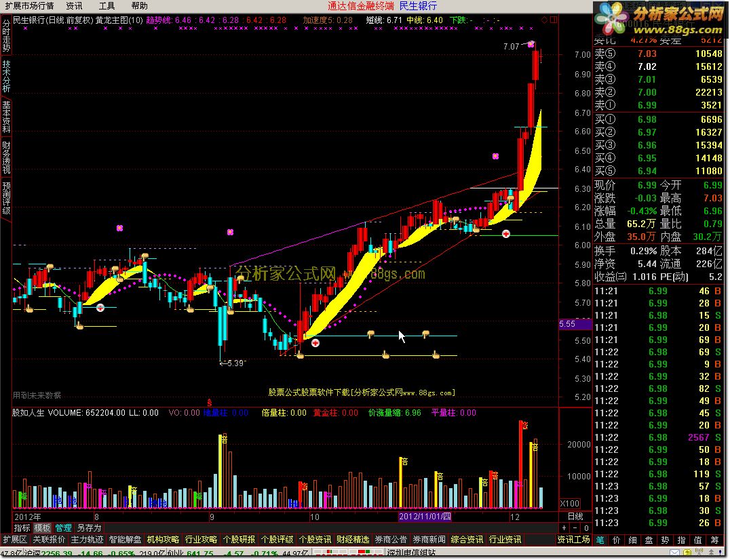
Task: Open the 关联报价 tab
Action: 49,540
